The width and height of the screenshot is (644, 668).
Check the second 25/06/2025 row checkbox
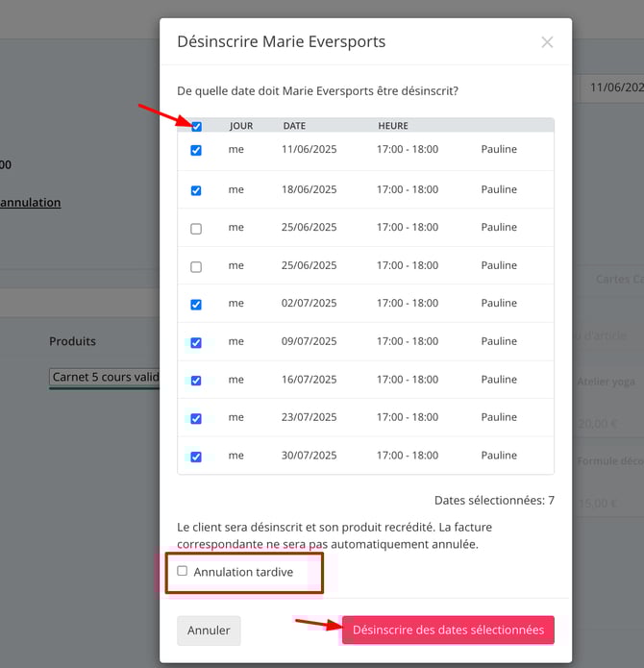click(x=196, y=266)
